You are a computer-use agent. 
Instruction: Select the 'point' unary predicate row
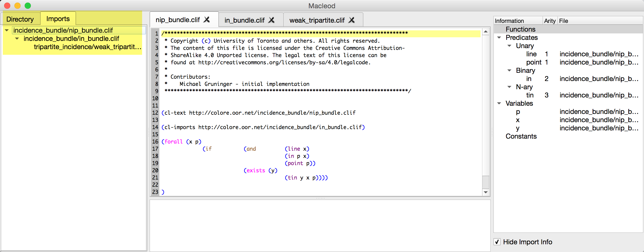click(568, 62)
